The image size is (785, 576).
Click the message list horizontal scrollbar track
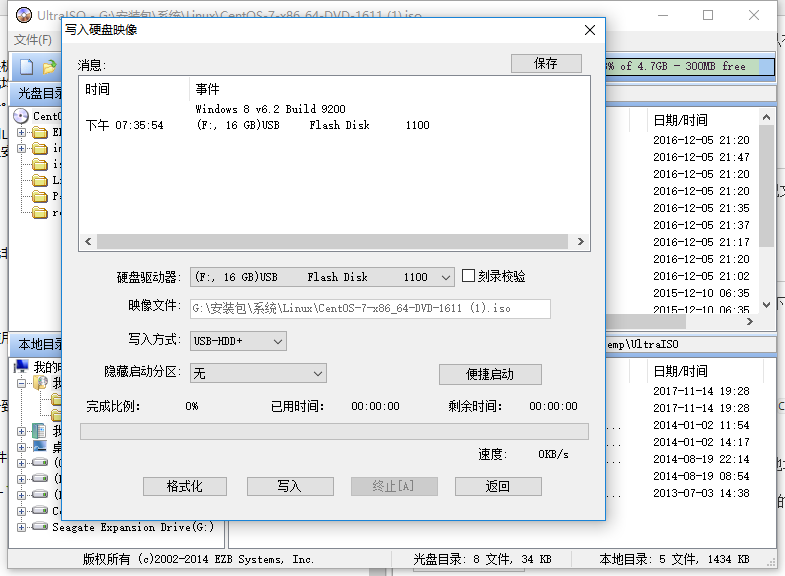(x=332, y=242)
